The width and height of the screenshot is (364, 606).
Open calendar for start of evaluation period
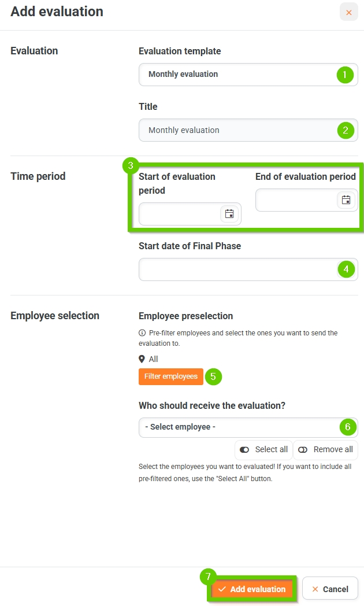tap(229, 214)
